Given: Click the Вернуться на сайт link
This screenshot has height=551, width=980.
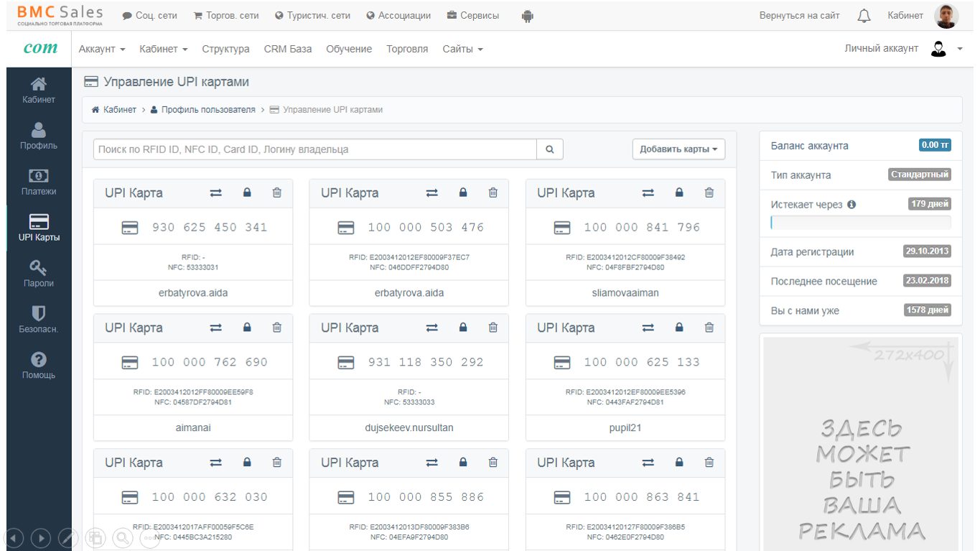Looking at the screenshot, I should [799, 16].
